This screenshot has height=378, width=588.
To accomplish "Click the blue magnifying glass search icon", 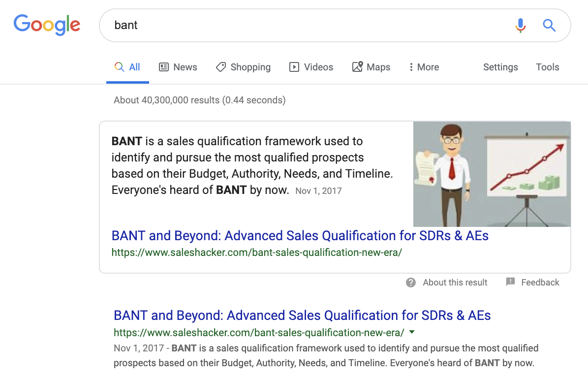I will 549,25.
